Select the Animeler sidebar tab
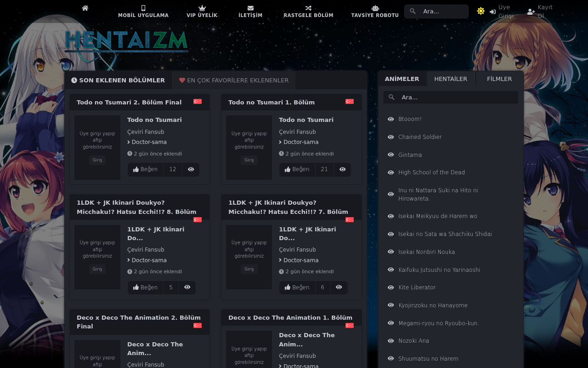 (x=402, y=79)
